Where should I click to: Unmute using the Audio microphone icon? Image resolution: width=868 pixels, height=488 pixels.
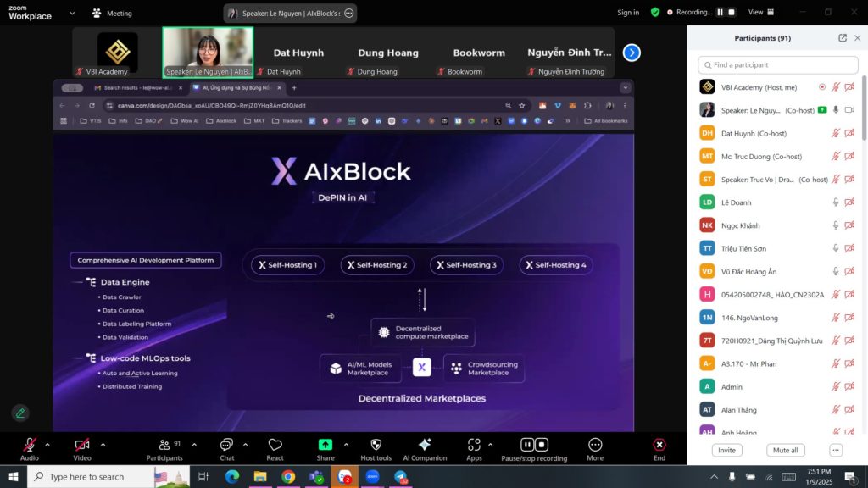30,445
